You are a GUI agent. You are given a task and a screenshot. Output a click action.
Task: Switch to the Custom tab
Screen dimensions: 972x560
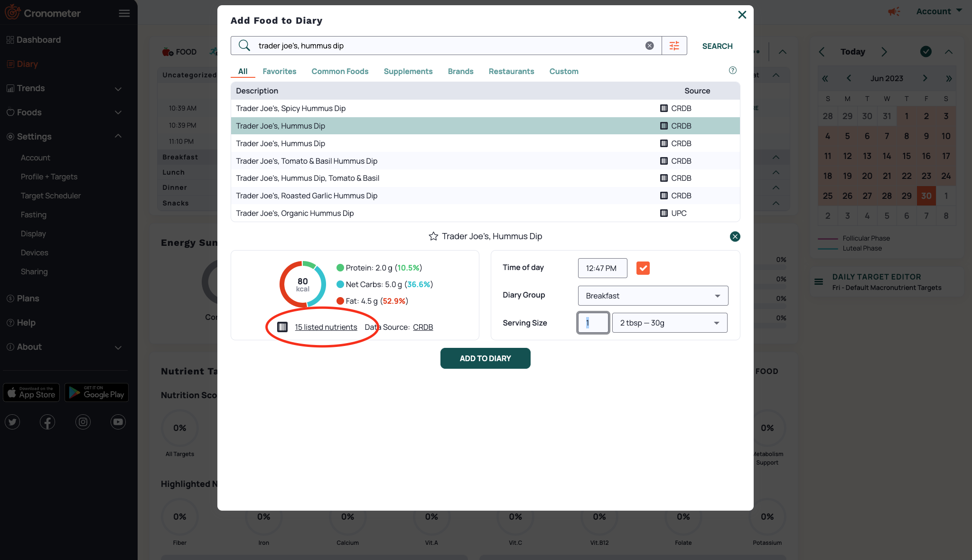(564, 71)
